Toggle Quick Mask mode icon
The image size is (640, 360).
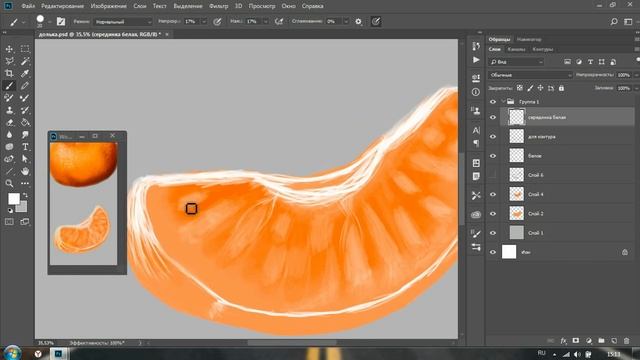pyautogui.click(x=9, y=222)
